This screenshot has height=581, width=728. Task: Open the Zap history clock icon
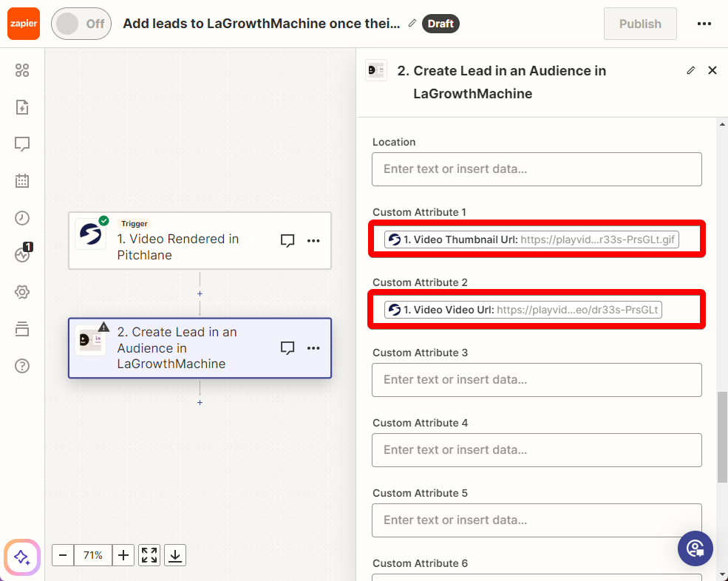tap(22, 218)
